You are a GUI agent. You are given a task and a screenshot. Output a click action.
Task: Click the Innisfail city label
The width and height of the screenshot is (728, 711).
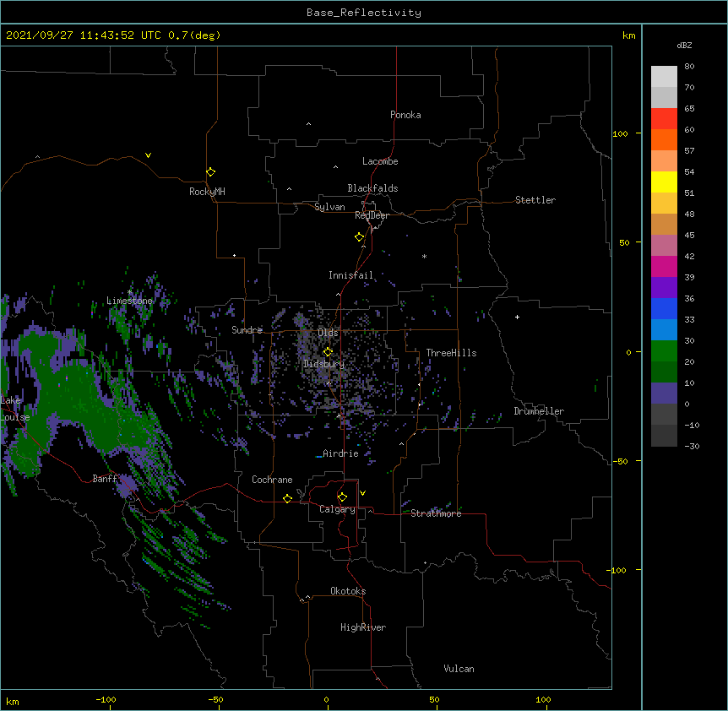coord(350,275)
